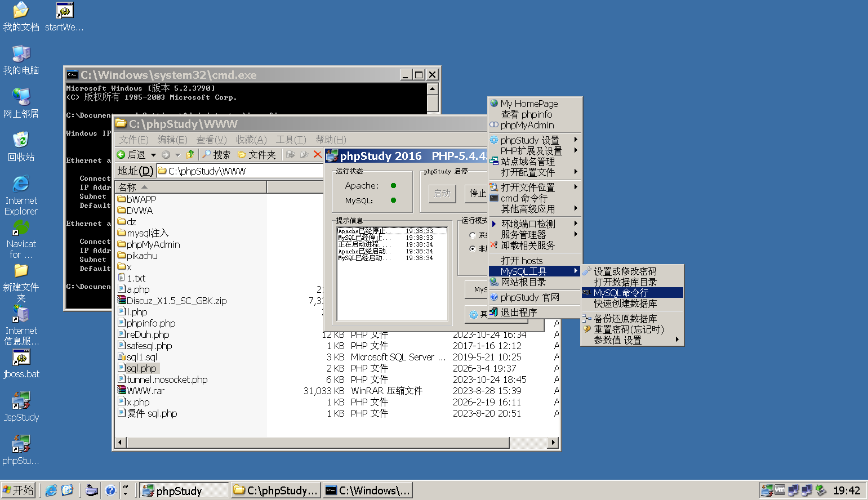Click the help icon in the quick launch bar
This screenshot has width=868, height=500.
click(110, 490)
